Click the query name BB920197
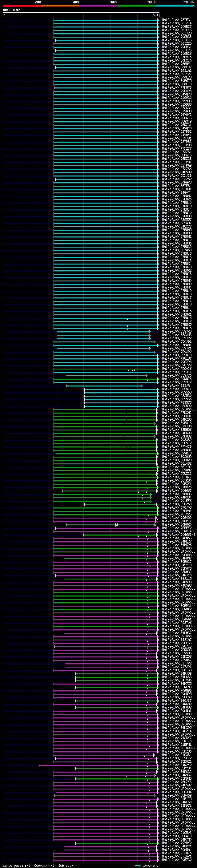 11,10
